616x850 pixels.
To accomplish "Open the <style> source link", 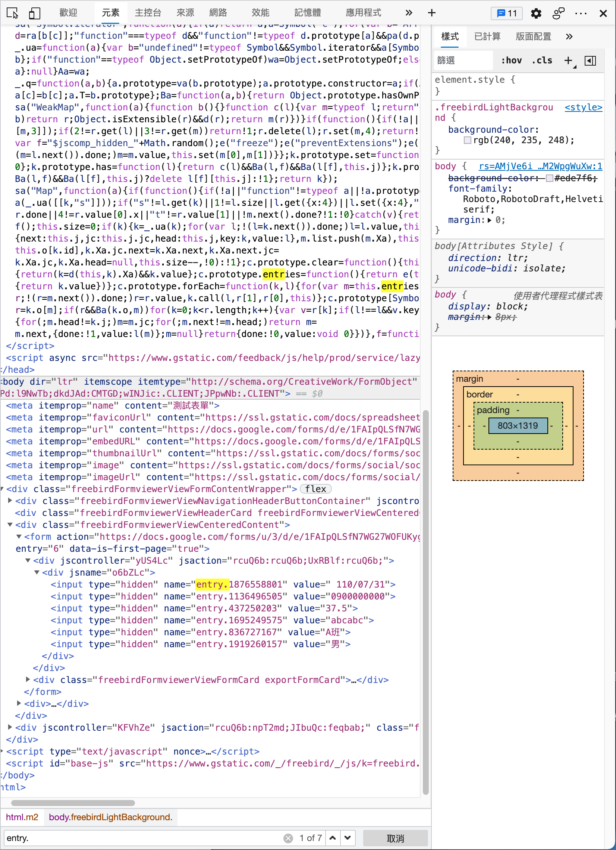I will [x=584, y=107].
